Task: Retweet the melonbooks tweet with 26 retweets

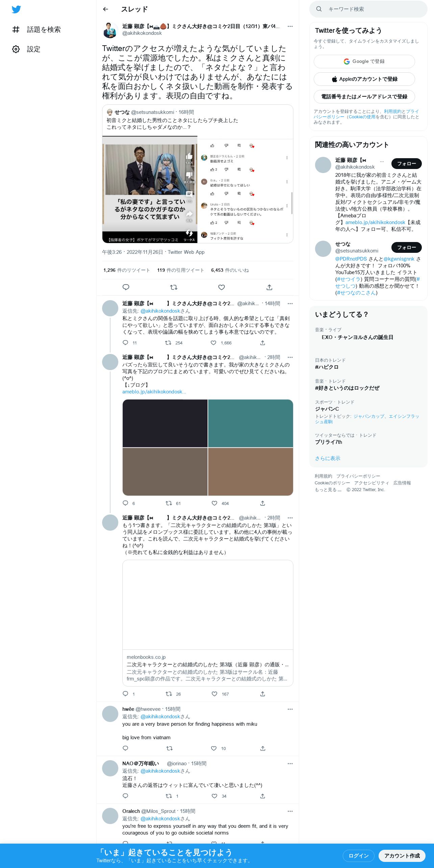Action: (169, 694)
